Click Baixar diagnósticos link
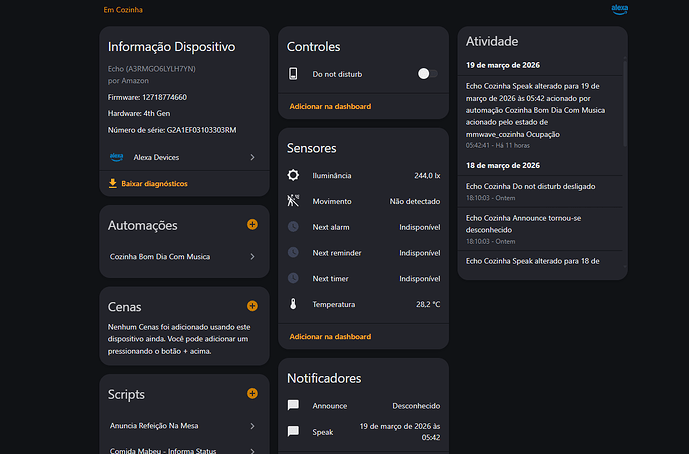689x454 pixels. point(154,184)
